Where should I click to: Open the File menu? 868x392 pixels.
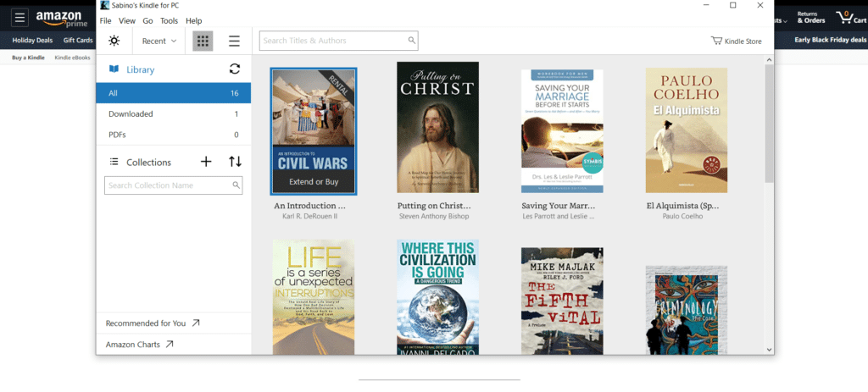click(x=105, y=21)
